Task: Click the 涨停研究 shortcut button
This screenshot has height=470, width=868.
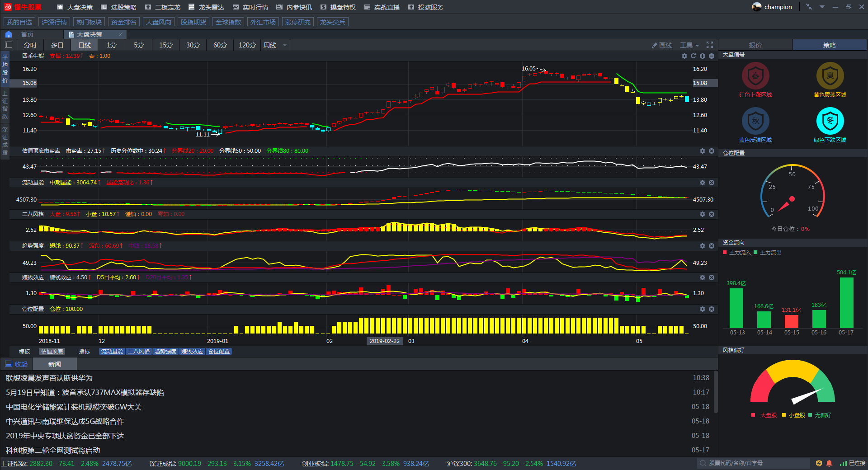Action: pyautogui.click(x=298, y=22)
